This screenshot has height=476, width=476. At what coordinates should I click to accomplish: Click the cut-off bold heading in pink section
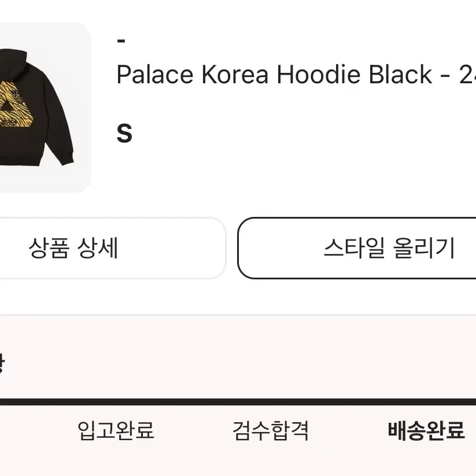tap(2, 362)
